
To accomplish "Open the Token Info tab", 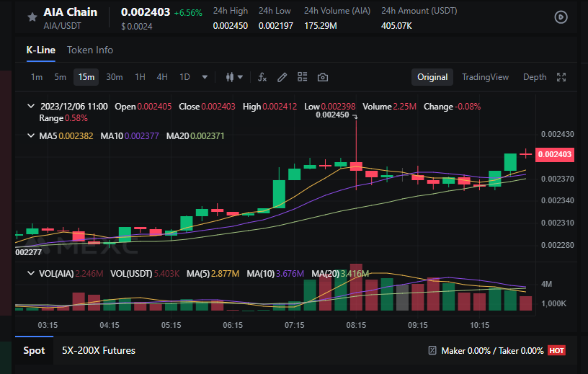I will (x=90, y=50).
